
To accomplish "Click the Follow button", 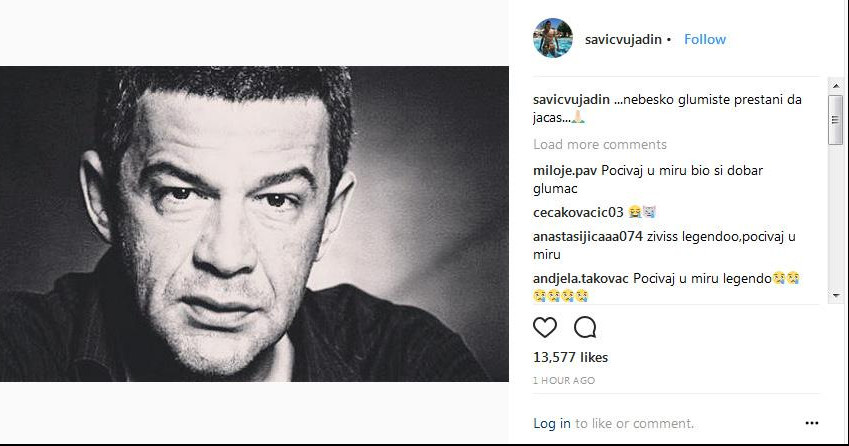I will [x=704, y=39].
